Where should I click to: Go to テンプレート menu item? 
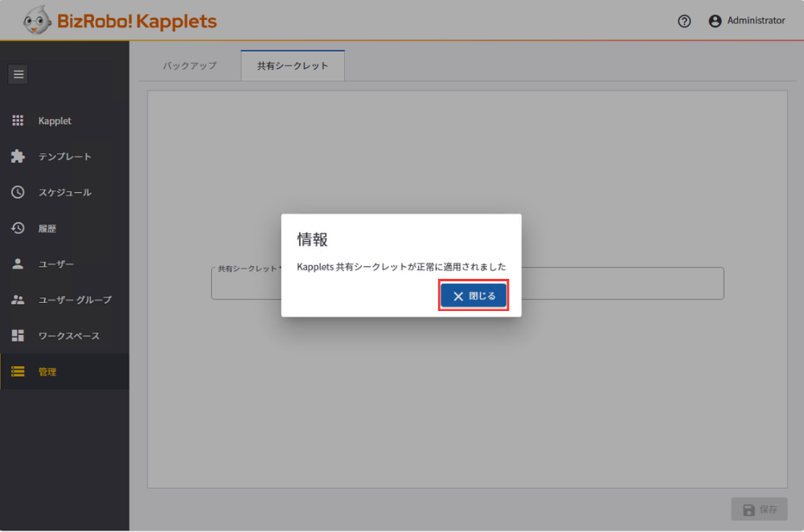coord(64,157)
